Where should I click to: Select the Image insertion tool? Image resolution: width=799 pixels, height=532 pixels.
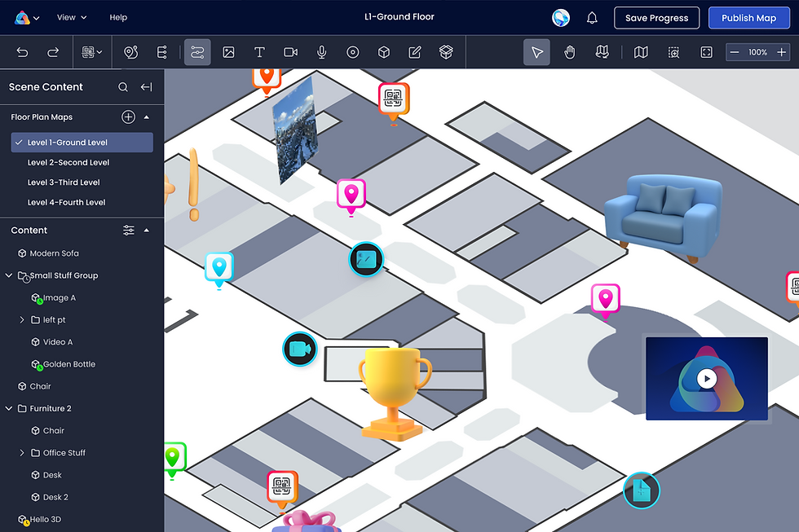click(228, 52)
